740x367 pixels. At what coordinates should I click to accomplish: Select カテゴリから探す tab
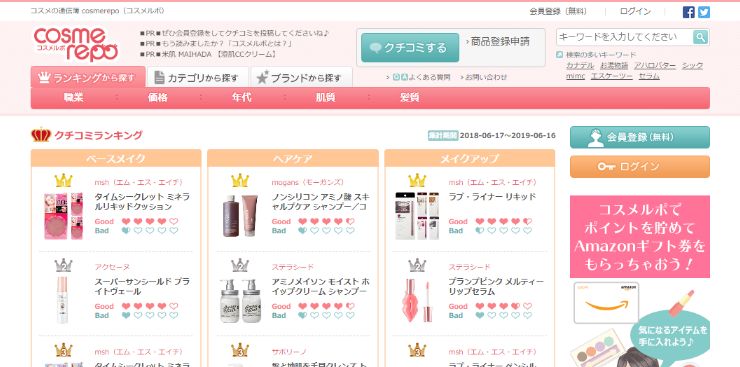tap(197, 78)
